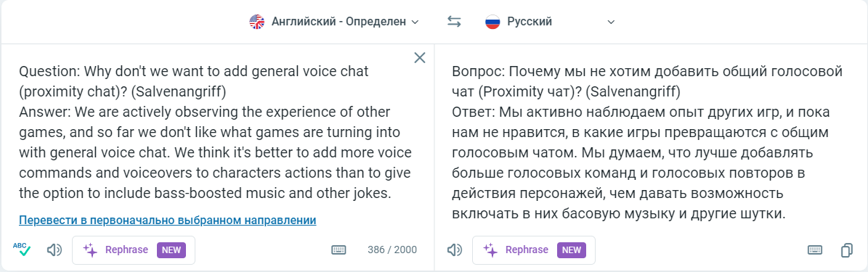Screen dimensions: 868x272
Task: Listen to source text speaker icon
Action: [54, 250]
